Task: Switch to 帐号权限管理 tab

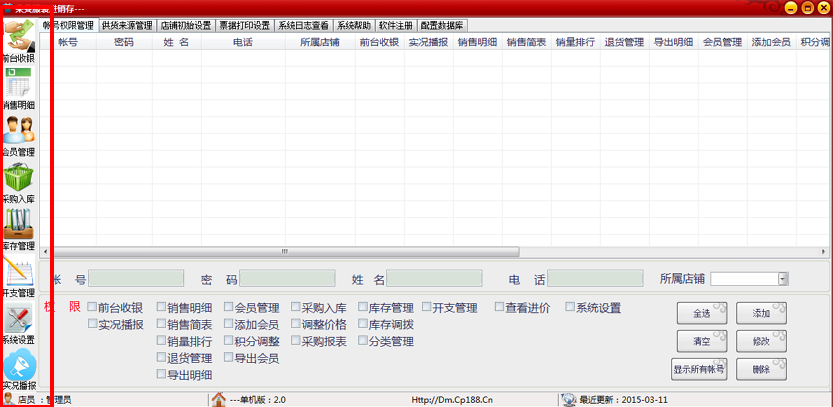Action: (68, 25)
